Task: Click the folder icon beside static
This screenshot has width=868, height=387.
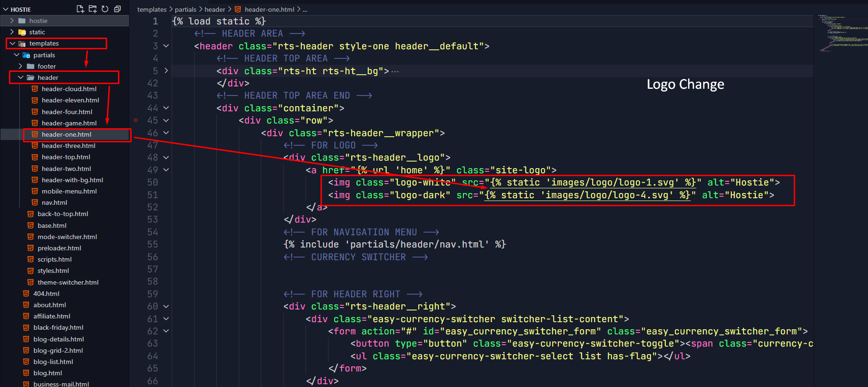Action: coord(22,32)
